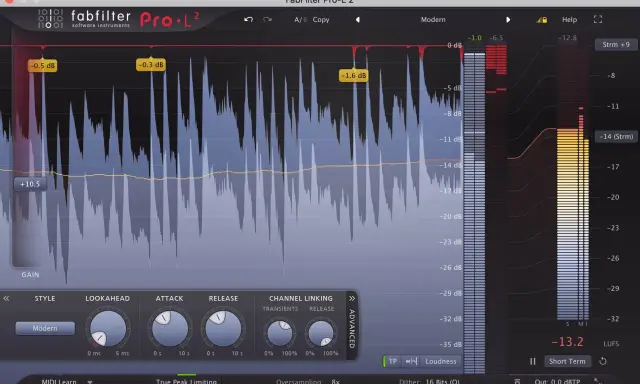640x384 pixels.
Task: Click the -1.0 output peak readout
Action: 474,38
